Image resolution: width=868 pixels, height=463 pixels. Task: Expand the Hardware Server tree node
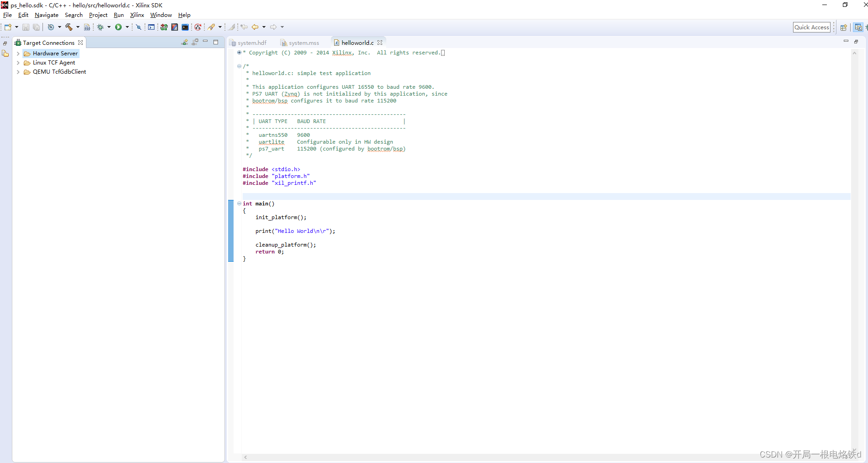point(18,54)
